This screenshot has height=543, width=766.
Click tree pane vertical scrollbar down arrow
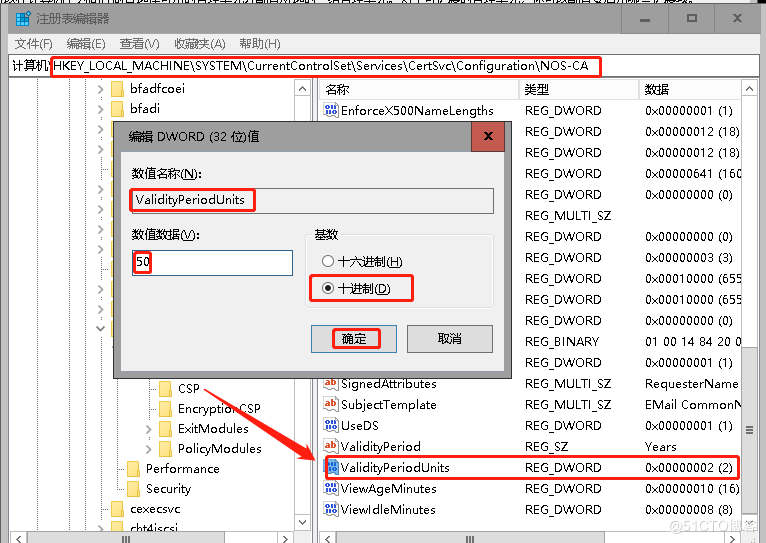[302, 522]
